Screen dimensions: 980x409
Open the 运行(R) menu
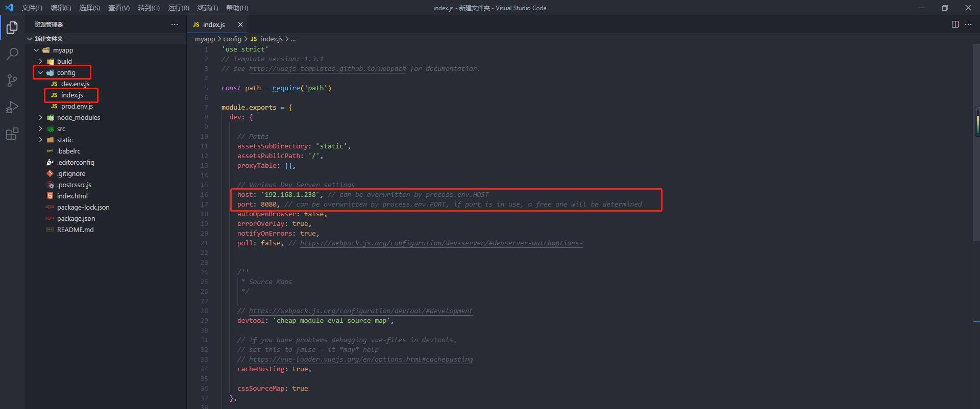click(178, 8)
